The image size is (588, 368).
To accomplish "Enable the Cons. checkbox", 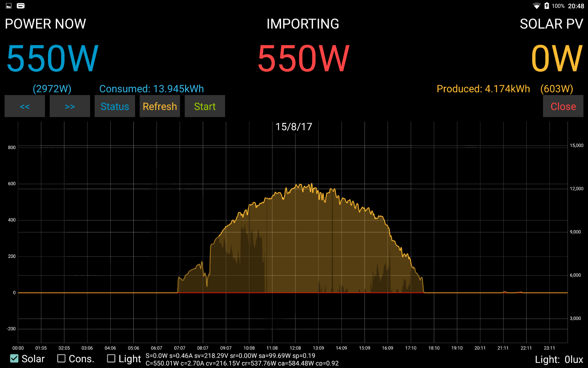I will 62,358.
